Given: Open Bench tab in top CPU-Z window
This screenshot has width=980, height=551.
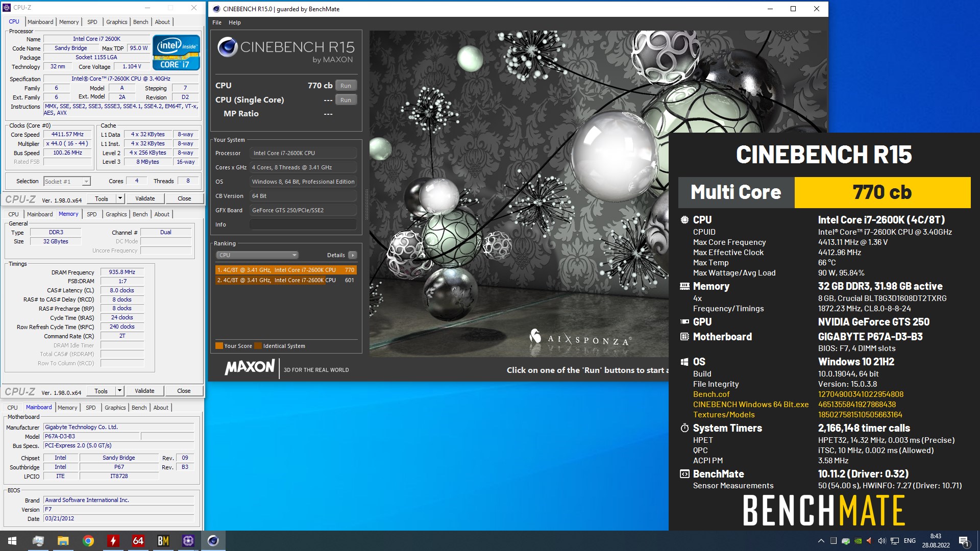Looking at the screenshot, I should (x=141, y=22).
